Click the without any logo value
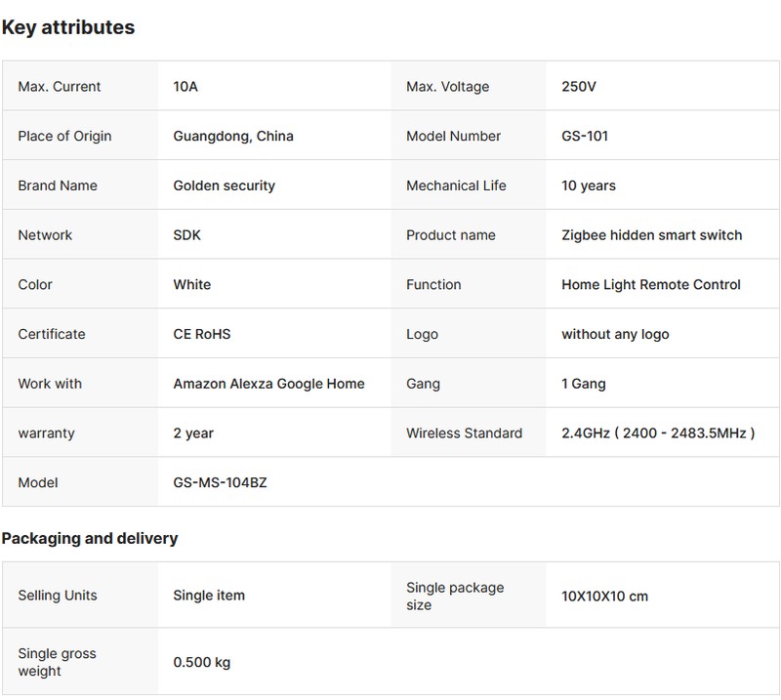This screenshot has height=700, width=781. (x=615, y=334)
